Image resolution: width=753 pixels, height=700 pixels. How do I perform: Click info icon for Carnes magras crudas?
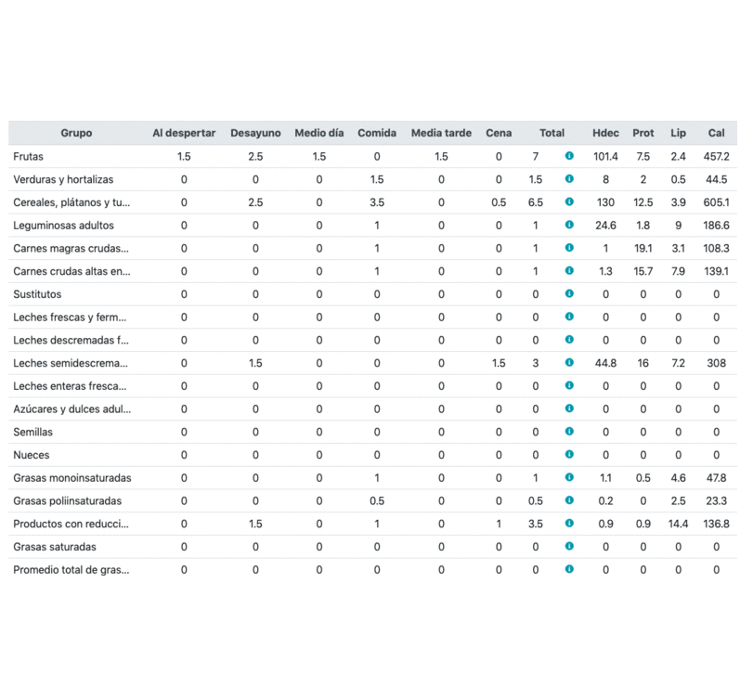tap(569, 248)
